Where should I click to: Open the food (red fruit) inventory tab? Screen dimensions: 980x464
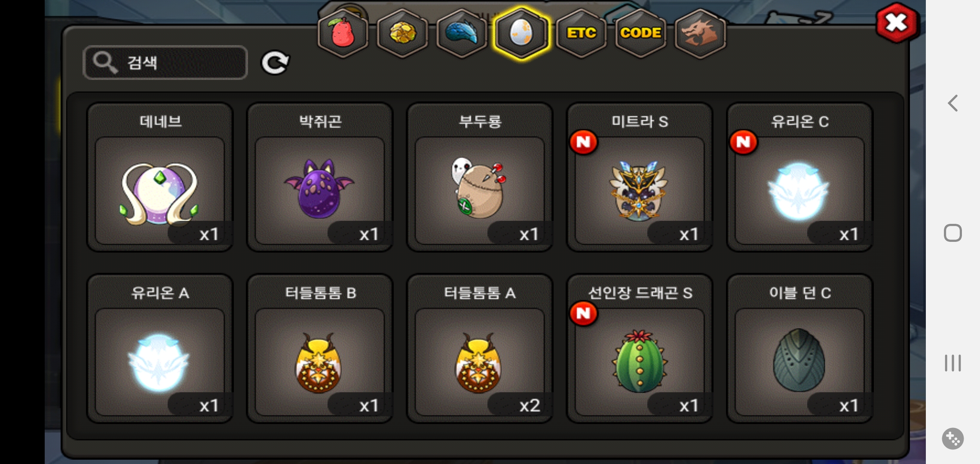[343, 33]
